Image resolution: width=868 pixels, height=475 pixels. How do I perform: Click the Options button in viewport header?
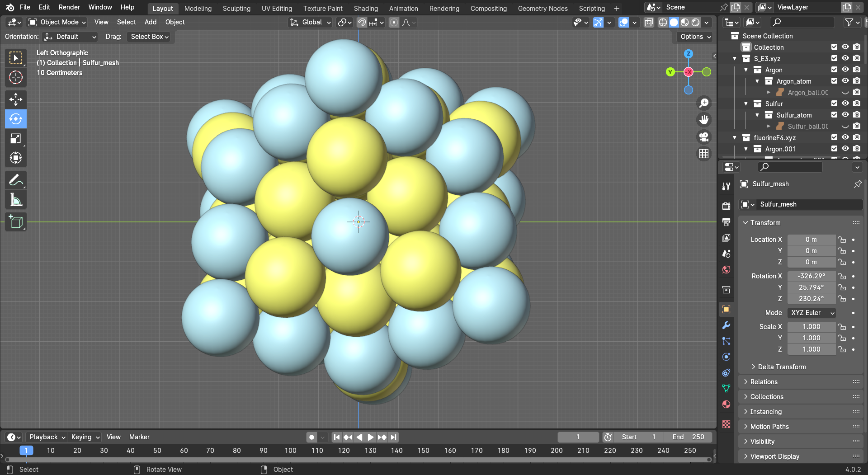pos(695,37)
